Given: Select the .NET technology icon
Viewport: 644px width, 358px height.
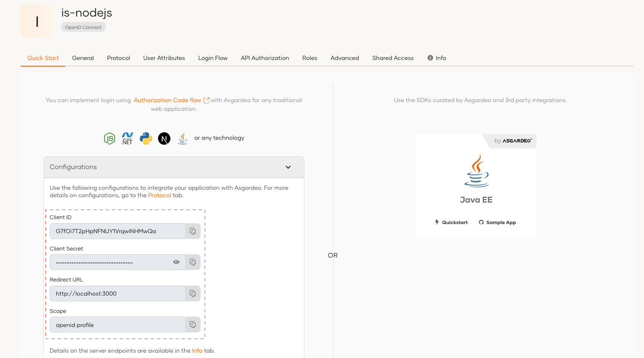Looking at the screenshot, I should [127, 138].
